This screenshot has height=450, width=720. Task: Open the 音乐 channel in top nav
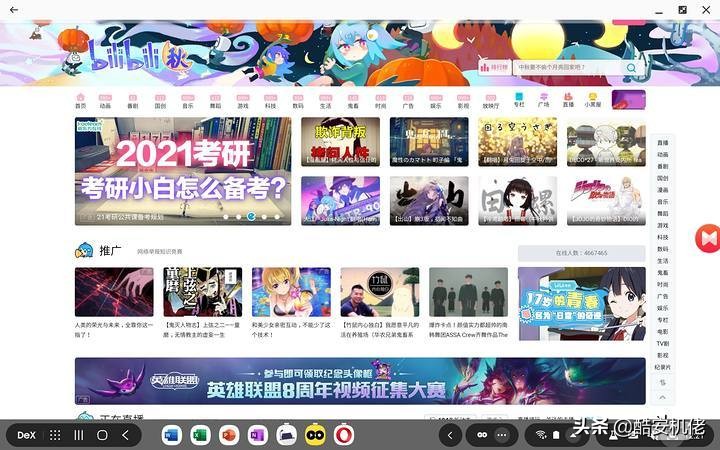pyautogui.click(x=188, y=101)
